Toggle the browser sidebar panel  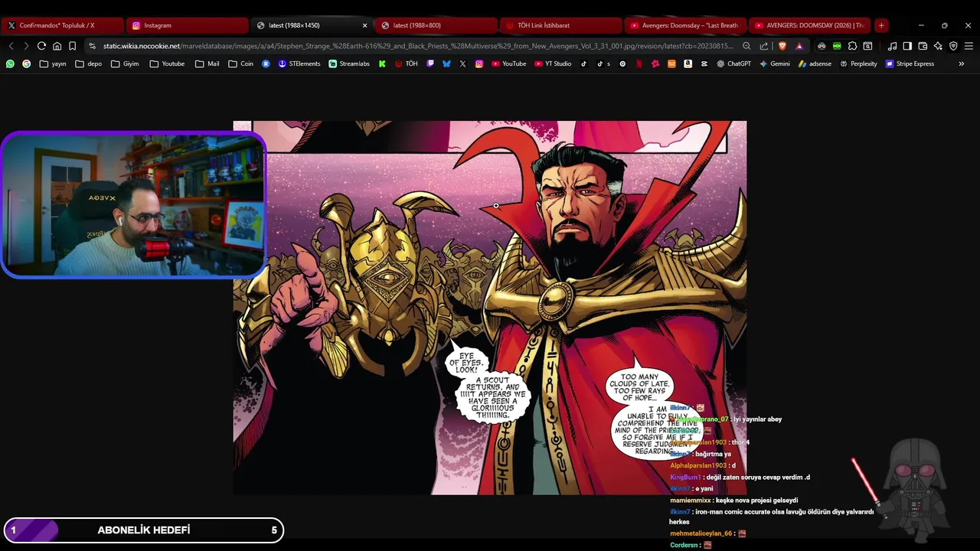pyautogui.click(x=907, y=46)
